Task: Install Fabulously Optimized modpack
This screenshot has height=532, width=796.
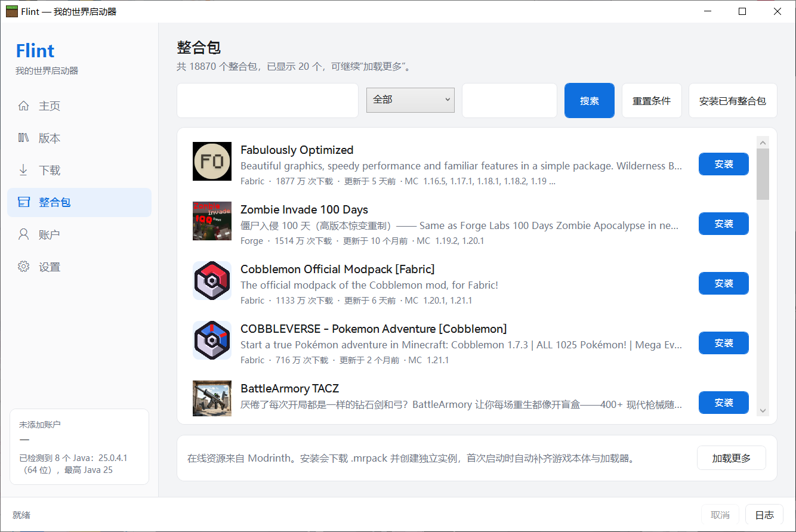Action: point(724,164)
